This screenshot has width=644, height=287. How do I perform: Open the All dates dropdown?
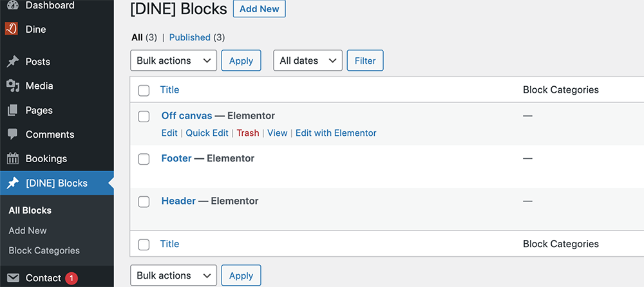pyautogui.click(x=308, y=60)
